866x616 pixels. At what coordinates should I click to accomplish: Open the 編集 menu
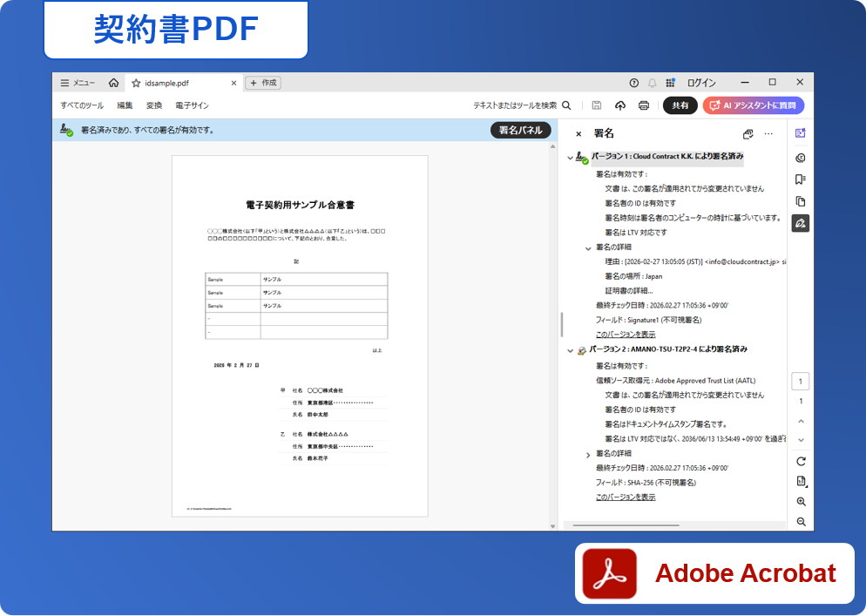click(x=125, y=105)
